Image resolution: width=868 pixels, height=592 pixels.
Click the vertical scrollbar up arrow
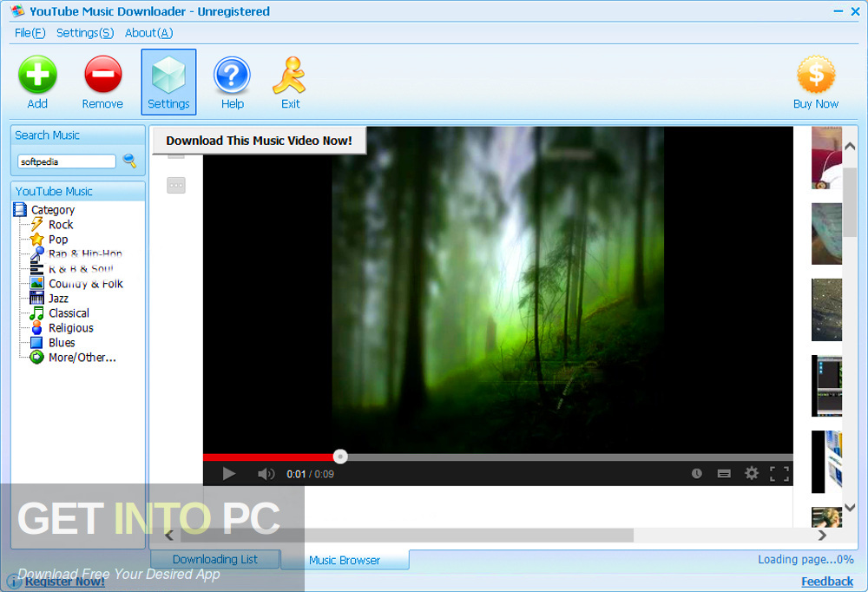(850, 146)
